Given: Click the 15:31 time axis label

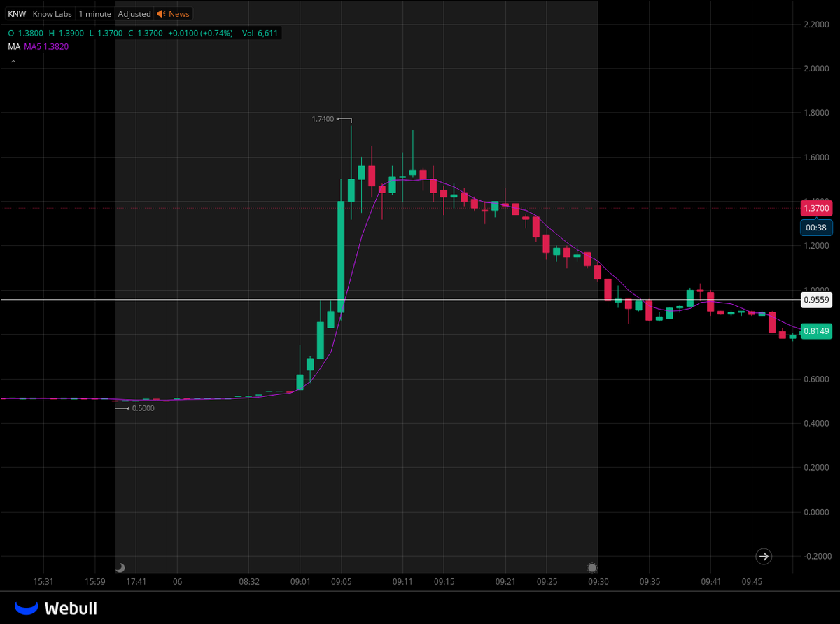Looking at the screenshot, I should pos(43,581).
